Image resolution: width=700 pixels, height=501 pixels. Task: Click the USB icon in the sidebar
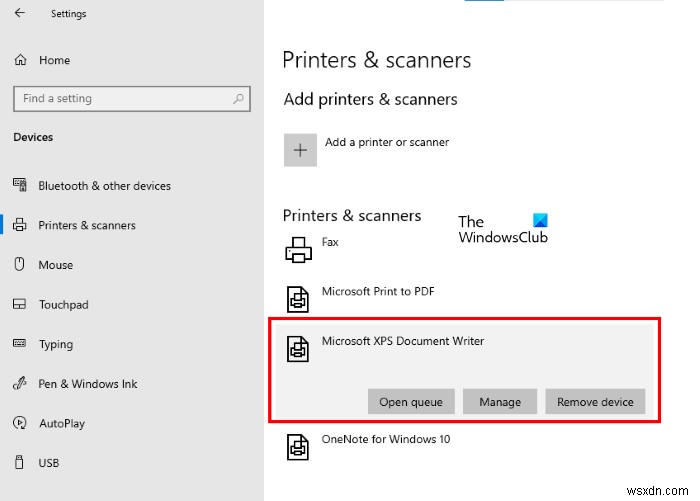[x=19, y=462]
